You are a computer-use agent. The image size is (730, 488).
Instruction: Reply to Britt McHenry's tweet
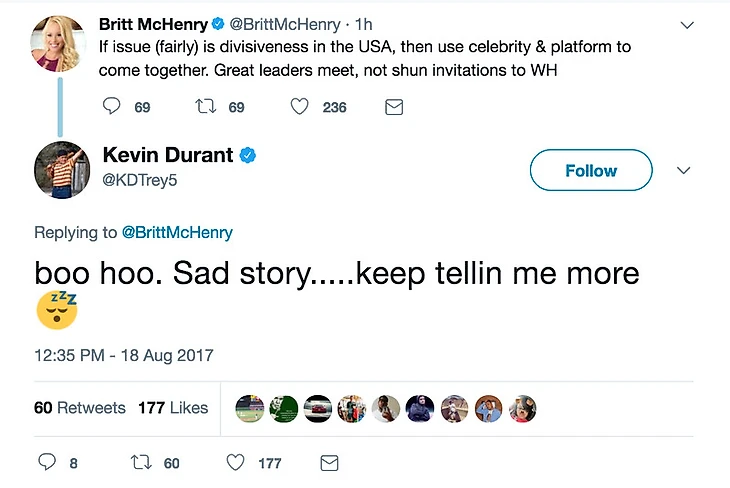[112, 107]
